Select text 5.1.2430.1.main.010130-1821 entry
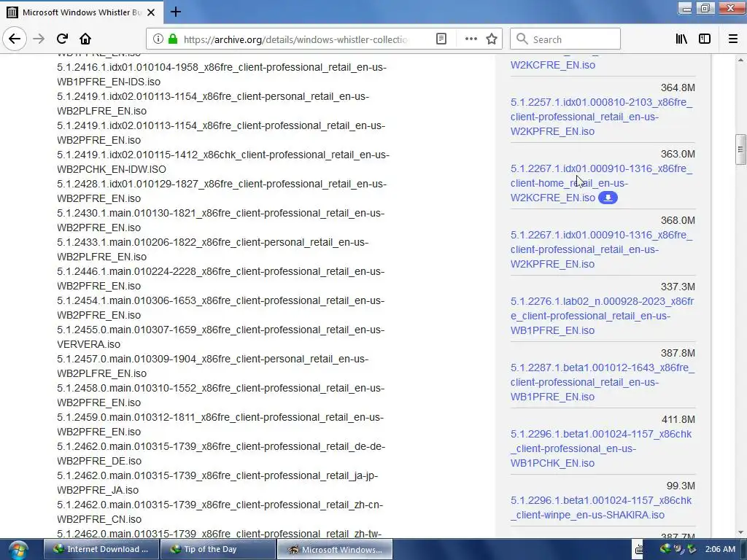747x560 pixels. (220, 220)
